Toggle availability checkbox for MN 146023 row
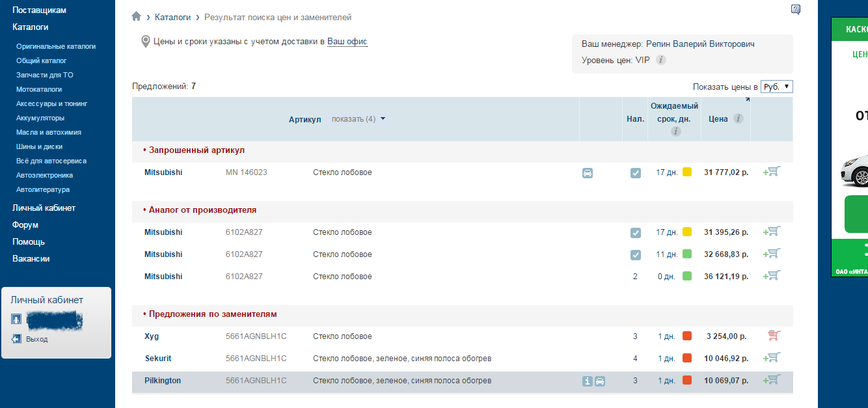Viewport: 868px width, 408px height. point(636,173)
